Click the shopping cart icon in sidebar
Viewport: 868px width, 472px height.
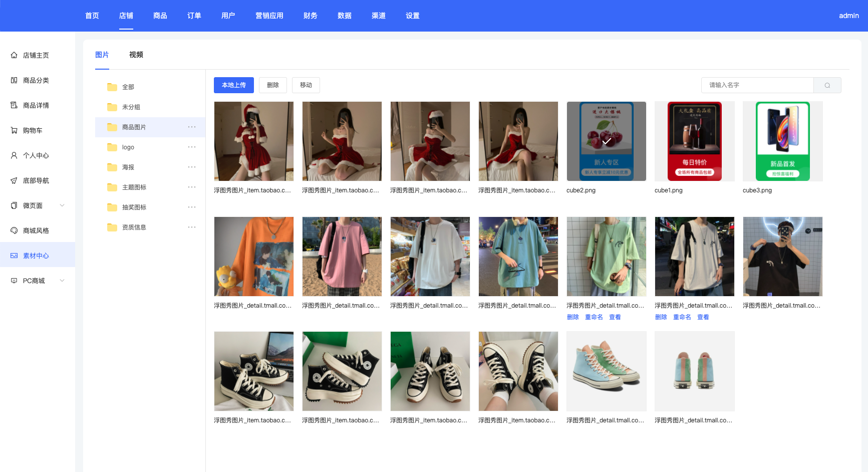tap(14, 130)
